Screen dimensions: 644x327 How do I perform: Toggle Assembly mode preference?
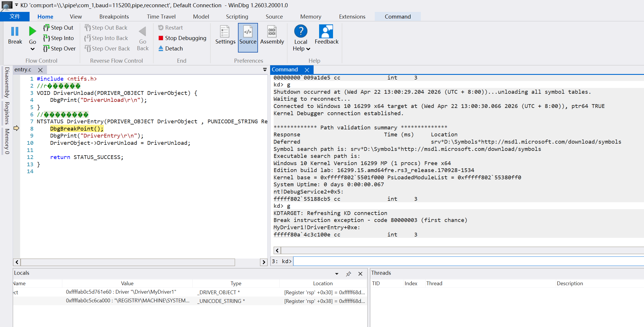pos(272,35)
